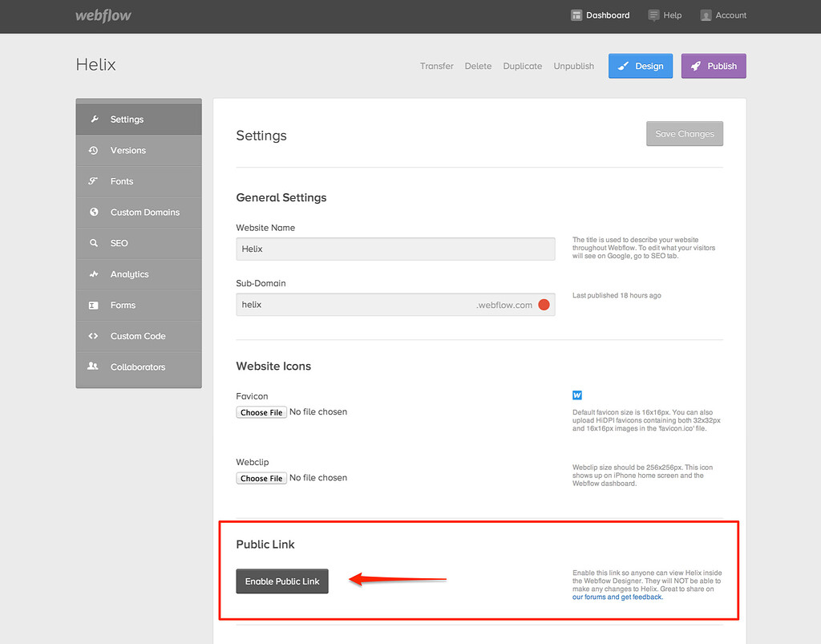821x644 pixels.
Task: Click the Website Icons heading
Action: 273,367
